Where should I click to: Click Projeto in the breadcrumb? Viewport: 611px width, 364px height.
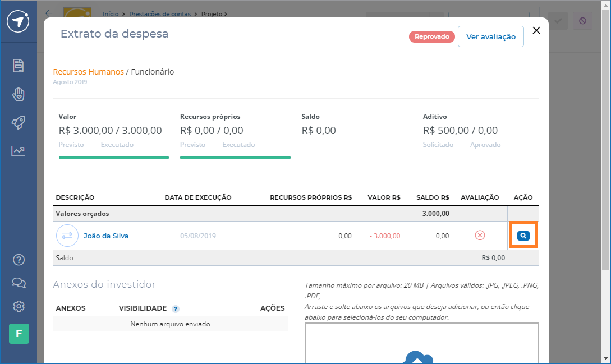pyautogui.click(x=212, y=14)
